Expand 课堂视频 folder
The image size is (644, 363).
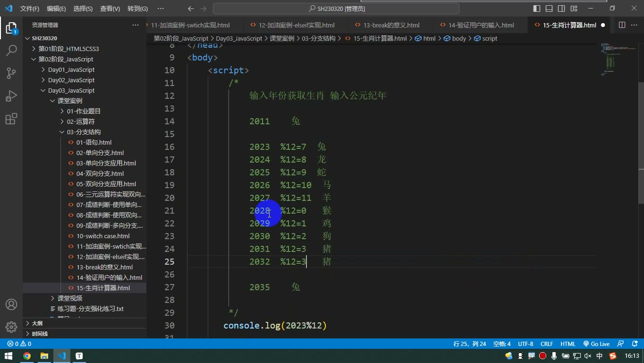(x=70, y=298)
